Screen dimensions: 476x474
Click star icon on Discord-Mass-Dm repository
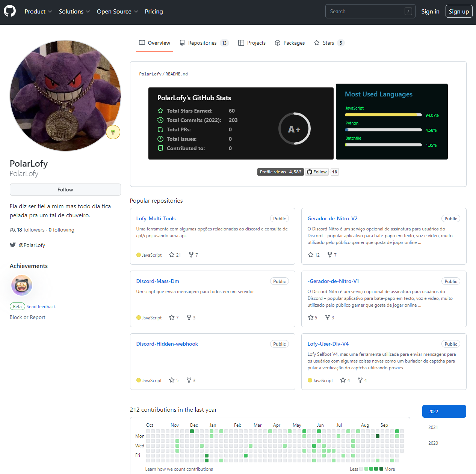pyautogui.click(x=172, y=318)
